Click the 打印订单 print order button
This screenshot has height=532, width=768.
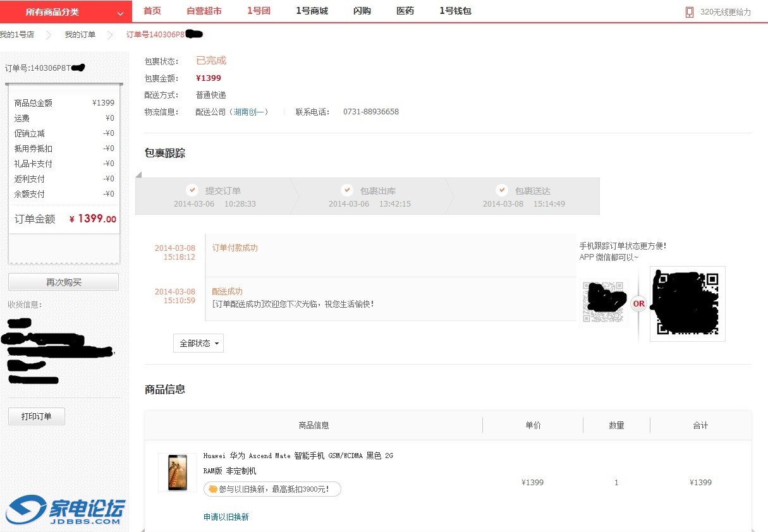pyautogui.click(x=37, y=416)
